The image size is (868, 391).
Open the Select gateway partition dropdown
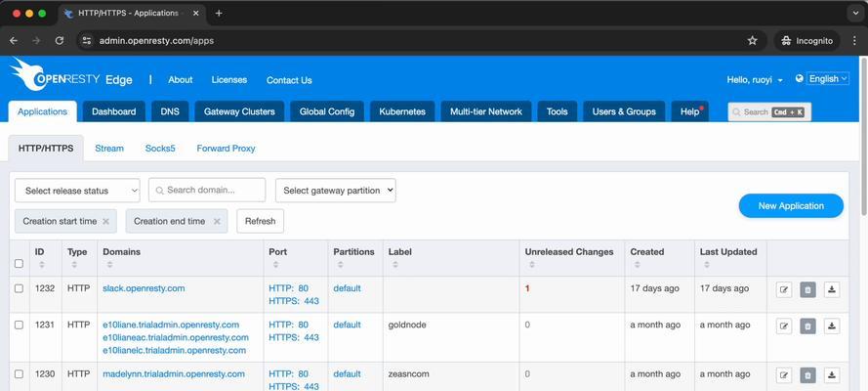[336, 191]
